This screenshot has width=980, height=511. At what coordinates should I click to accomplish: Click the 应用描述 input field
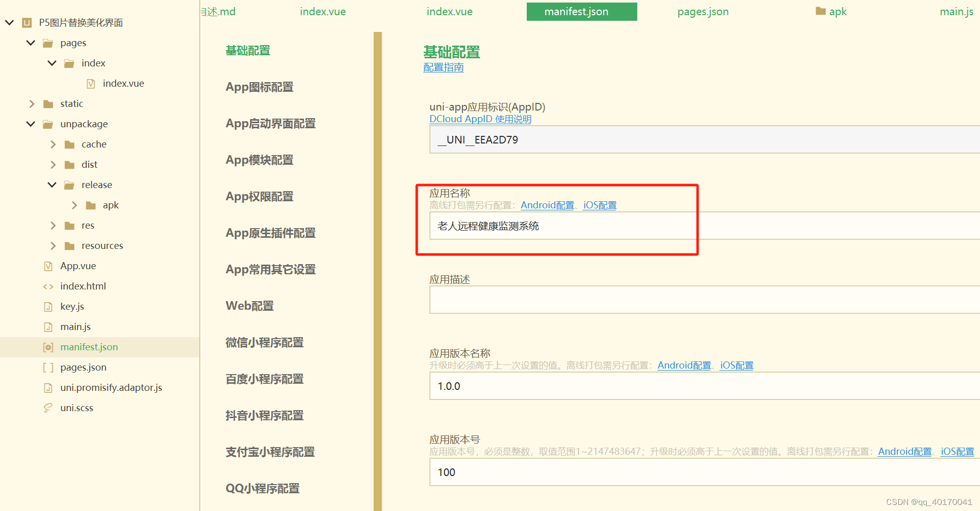tap(705, 300)
